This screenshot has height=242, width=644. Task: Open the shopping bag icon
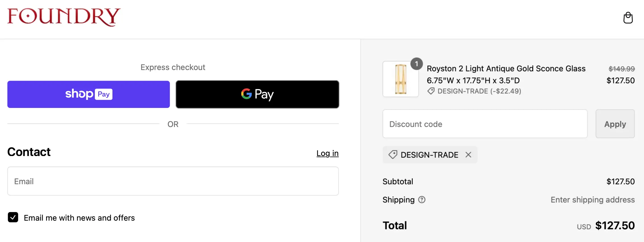click(x=628, y=18)
